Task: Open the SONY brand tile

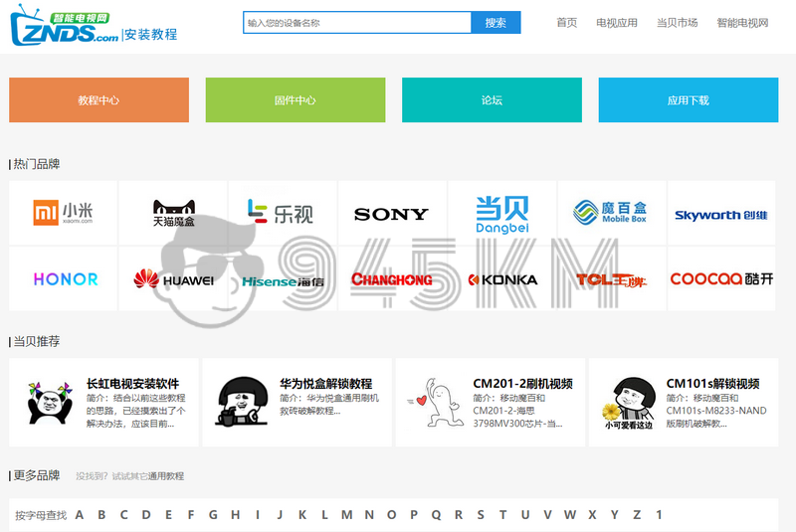Action: coord(392,213)
